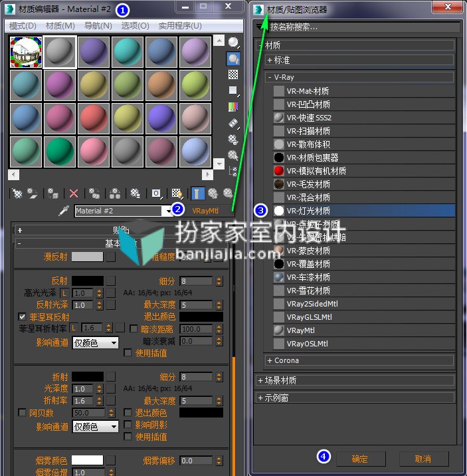Enable 使用插值 checkbox under reflection
Image resolution: width=467 pixels, height=476 pixels.
pyautogui.click(x=128, y=353)
